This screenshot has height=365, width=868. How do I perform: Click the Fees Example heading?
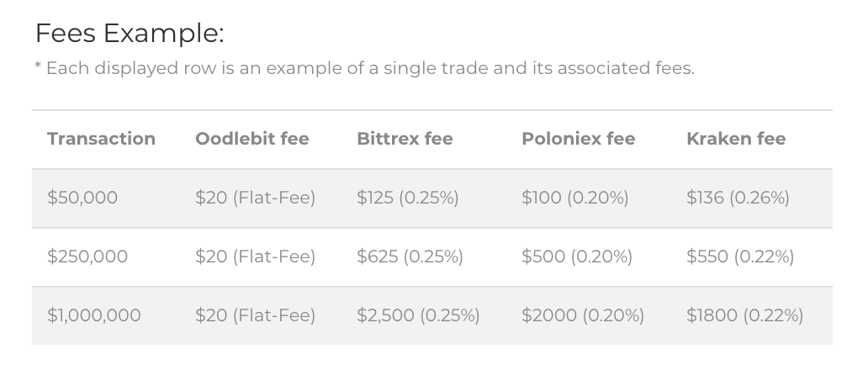click(x=130, y=34)
